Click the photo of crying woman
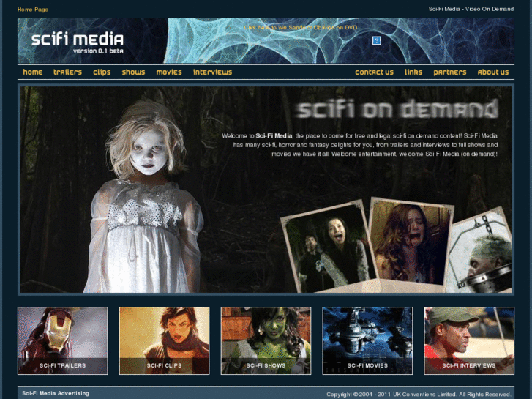 411,240
